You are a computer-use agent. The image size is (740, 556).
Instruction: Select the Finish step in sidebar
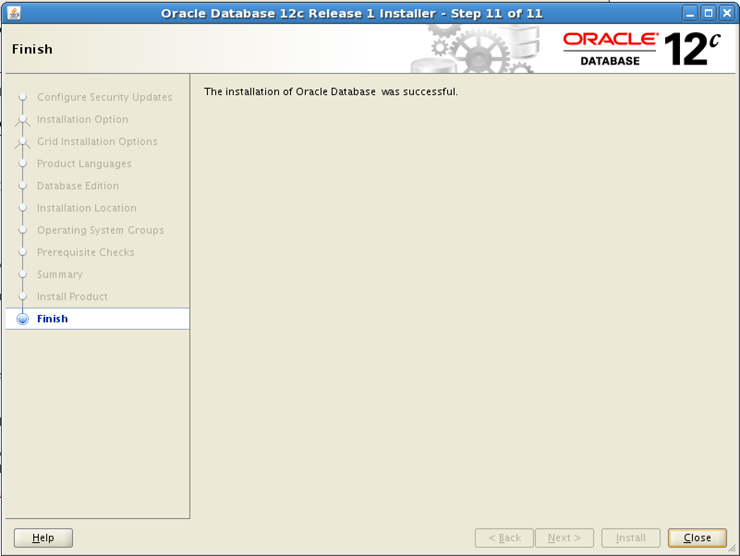tap(97, 319)
